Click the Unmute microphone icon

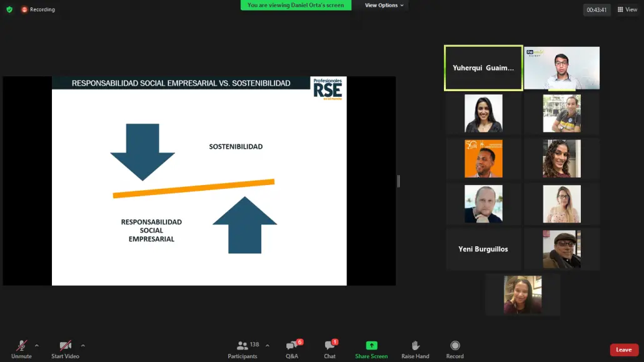click(x=21, y=346)
